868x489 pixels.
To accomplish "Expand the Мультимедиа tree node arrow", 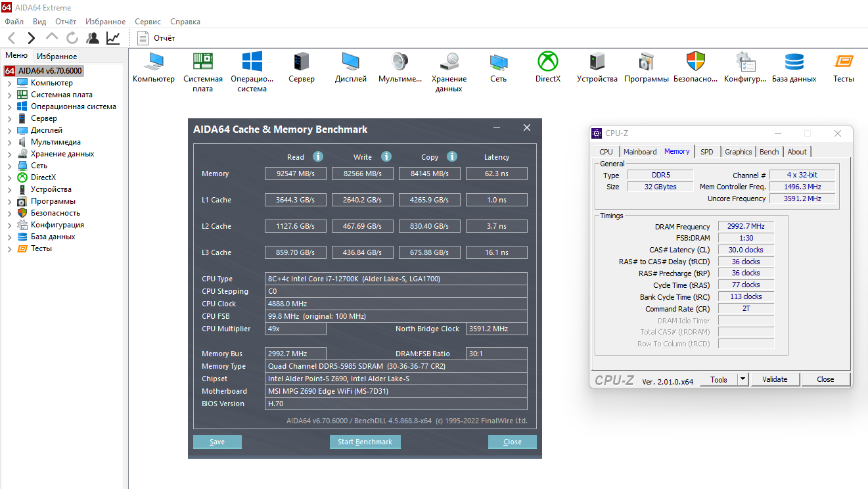I will click(x=9, y=142).
